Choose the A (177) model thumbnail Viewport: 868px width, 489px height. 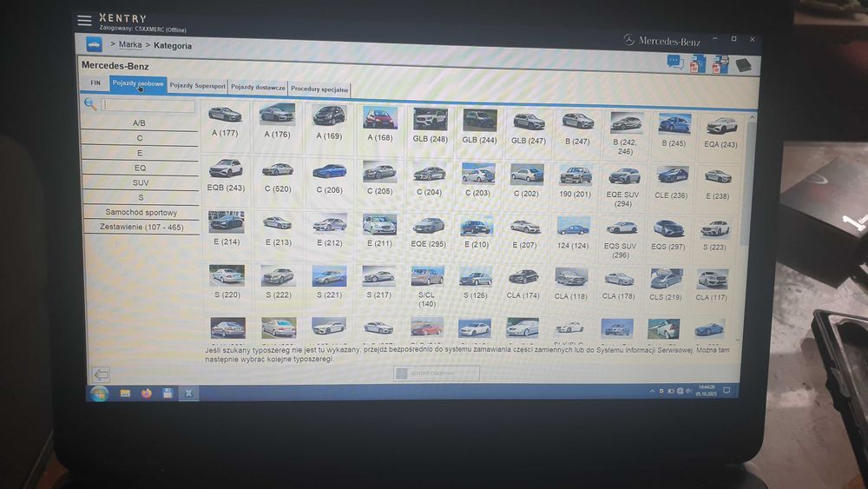point(225,115)
